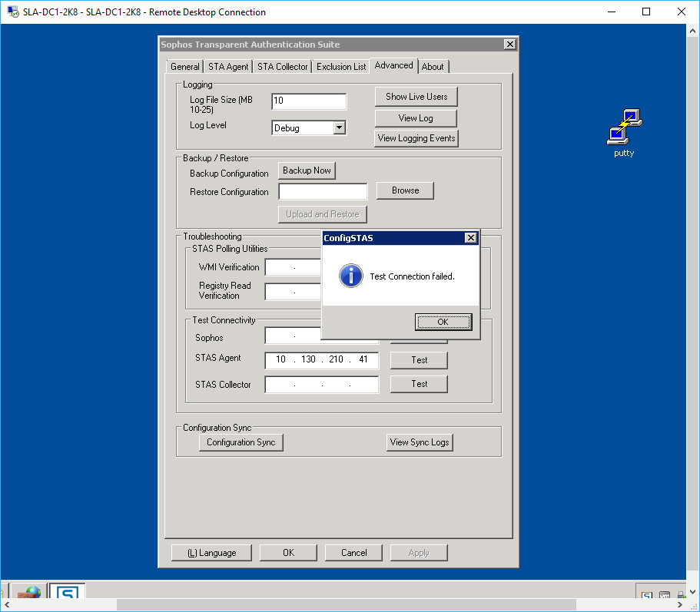700x612 pixels.
Task: Open the putty desktop shortcut
Action: (x=624, y=133)
